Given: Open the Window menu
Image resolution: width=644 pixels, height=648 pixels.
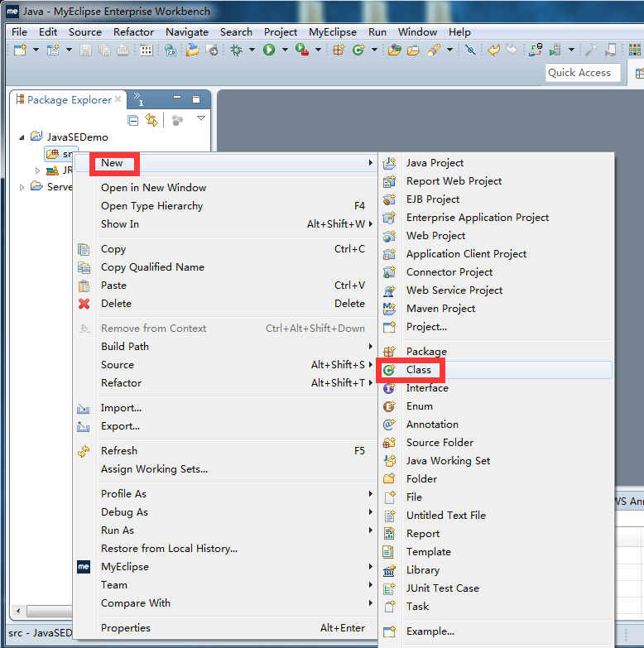Looking at the screenshot, I should pos(417,32).
